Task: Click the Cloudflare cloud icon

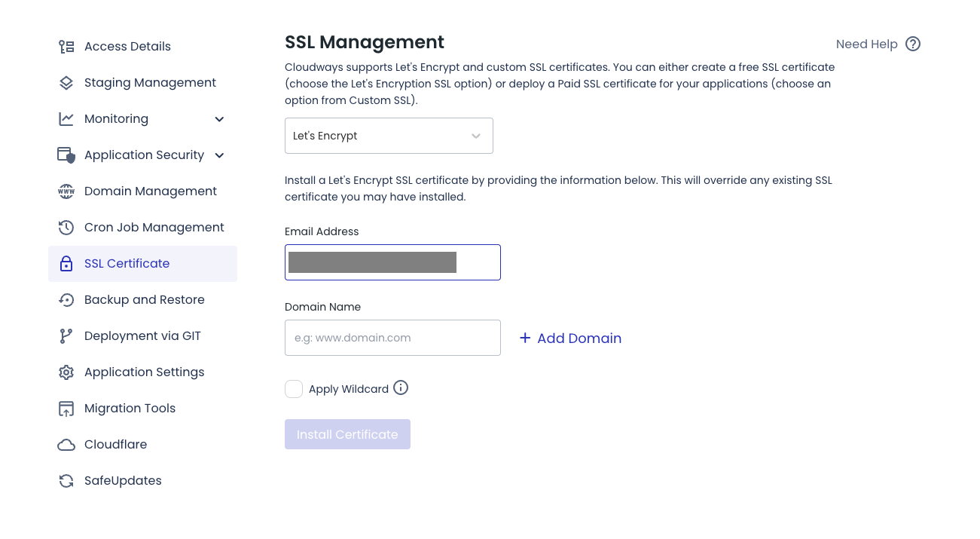Action: click(66, 445)
